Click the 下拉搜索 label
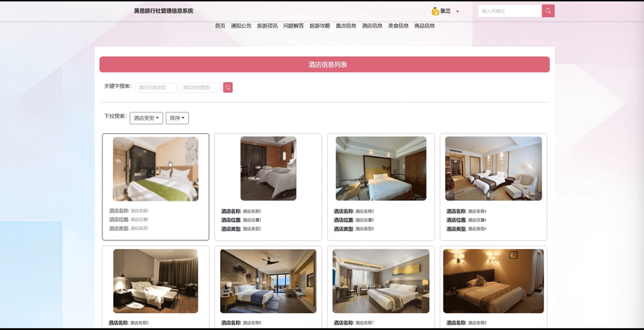Viewport: 644px width, 330px height. (115, 116)
